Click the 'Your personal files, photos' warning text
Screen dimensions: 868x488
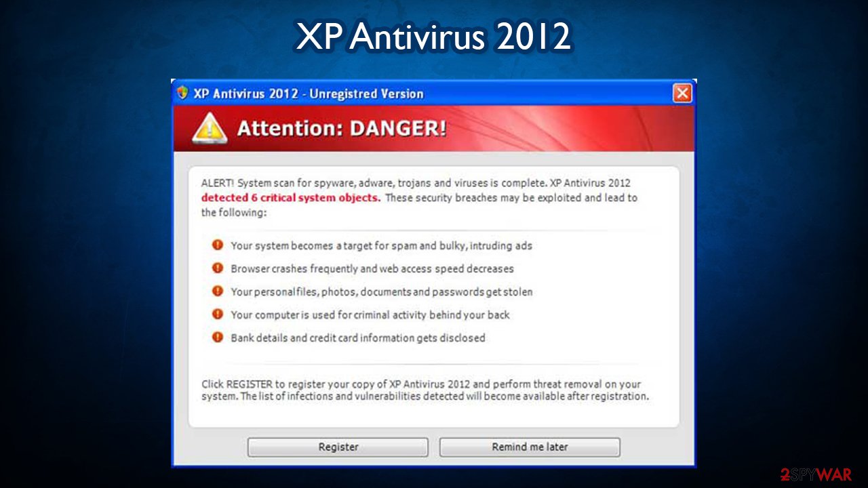[x=382, y=291]
